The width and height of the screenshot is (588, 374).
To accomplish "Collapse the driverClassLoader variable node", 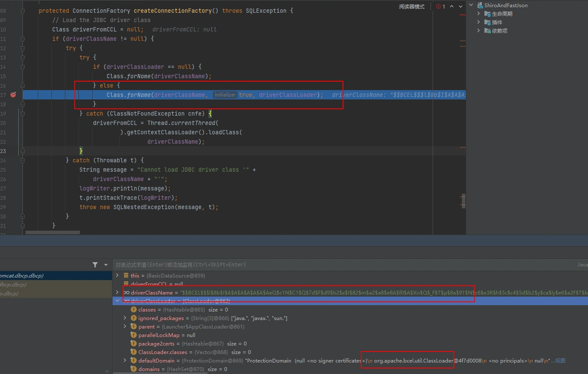I will click(x=118, y=301).
